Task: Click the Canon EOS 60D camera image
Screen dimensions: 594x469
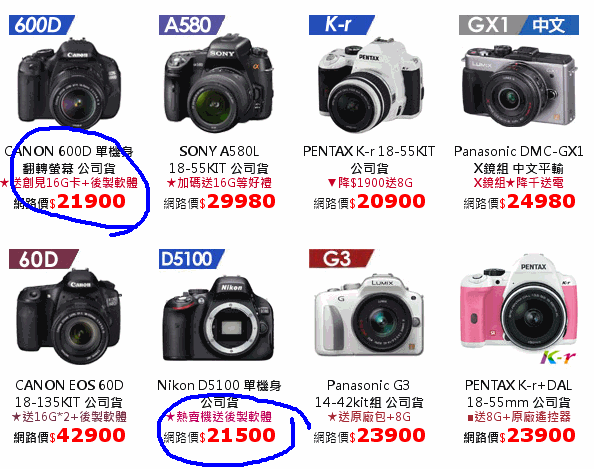Action: pyautogui.click(x=69, y=316)
